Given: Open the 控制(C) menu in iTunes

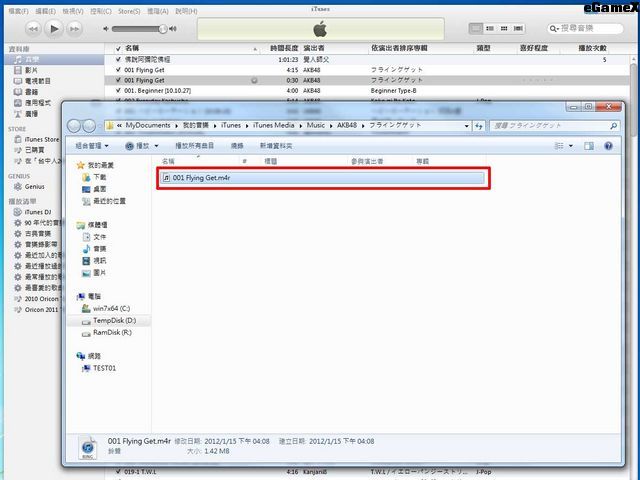Looking at the screenshot, I should 101,11.
